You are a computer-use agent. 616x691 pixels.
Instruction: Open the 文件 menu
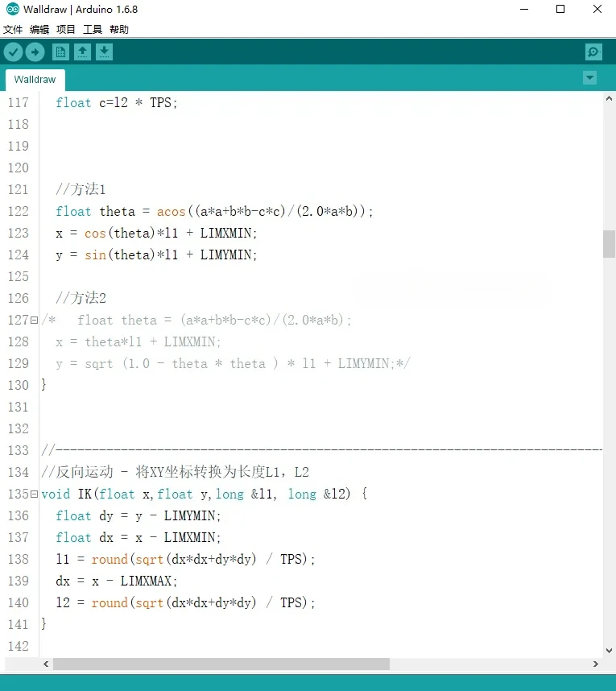(13, 30)
